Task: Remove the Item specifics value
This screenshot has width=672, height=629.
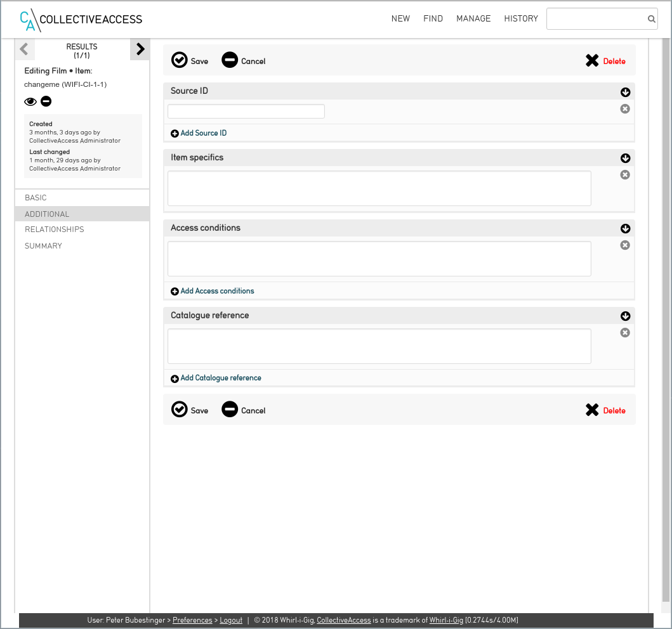Action: point(625,175)
